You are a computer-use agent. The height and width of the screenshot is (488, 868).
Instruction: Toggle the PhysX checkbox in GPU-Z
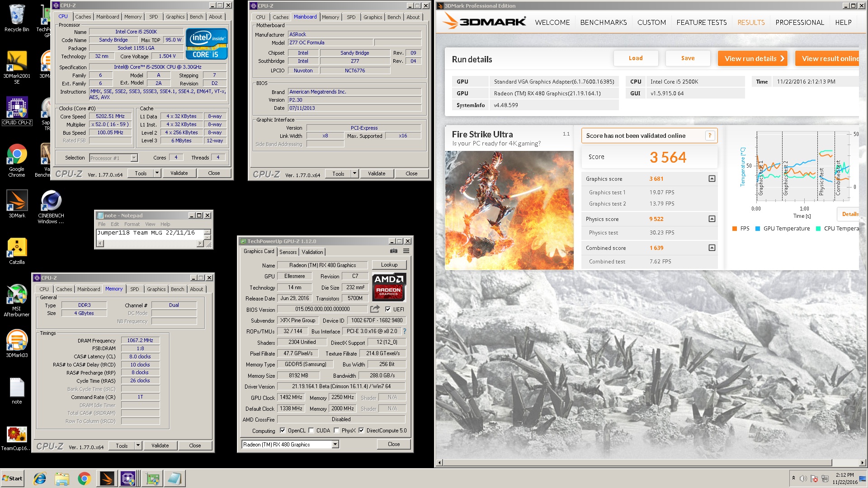click(x=336, y=431)
